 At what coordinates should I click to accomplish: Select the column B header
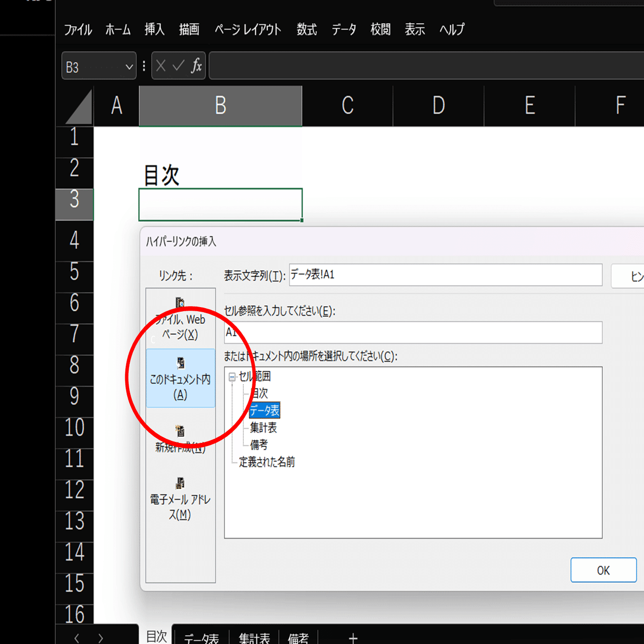pyautogui.click(x=220, y=106)
